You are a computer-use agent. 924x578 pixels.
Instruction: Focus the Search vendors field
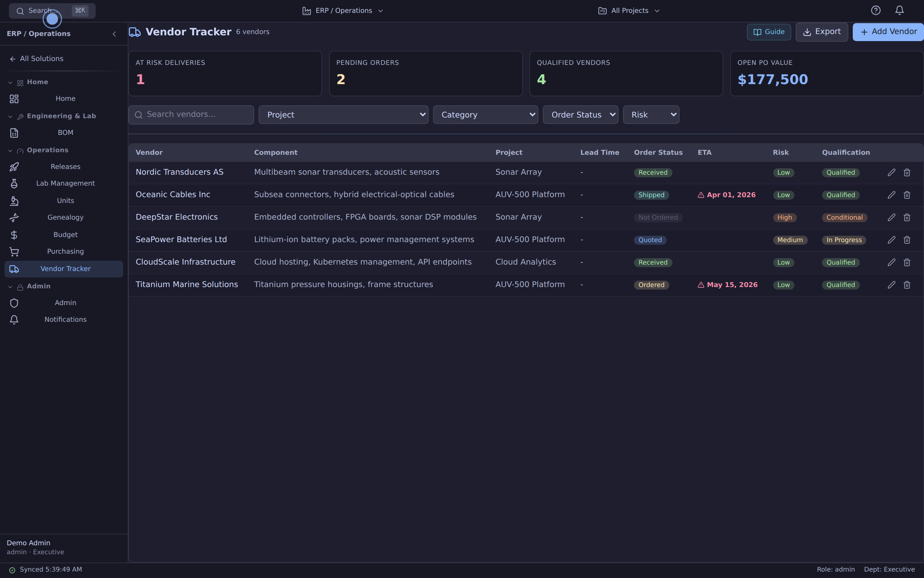point(191,115)
